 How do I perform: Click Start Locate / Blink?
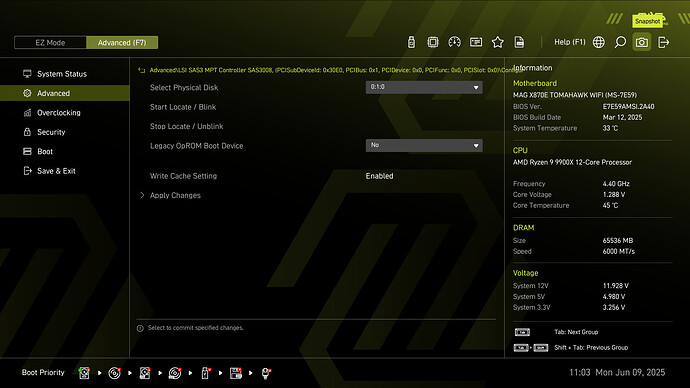(x=183, y=107)
